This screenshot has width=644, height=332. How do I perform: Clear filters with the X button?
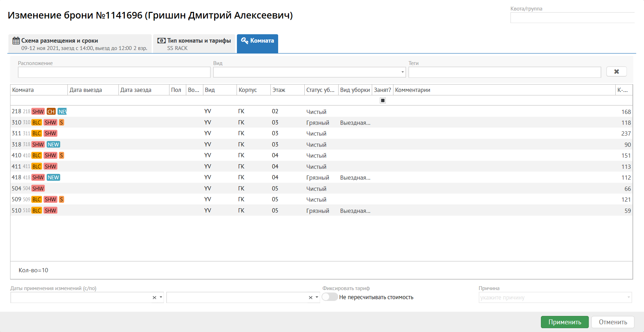616,72
